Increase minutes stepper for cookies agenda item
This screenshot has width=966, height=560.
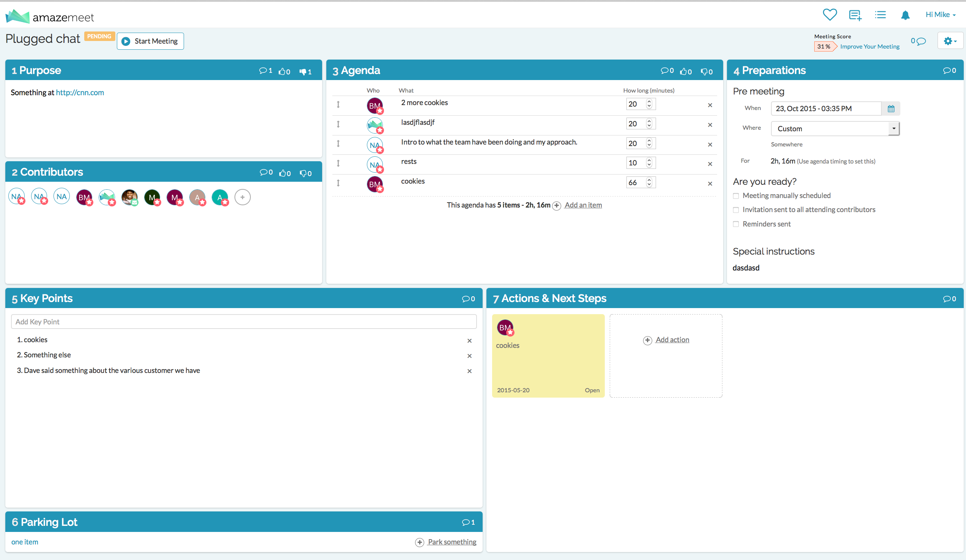click(x=649, y=180)
